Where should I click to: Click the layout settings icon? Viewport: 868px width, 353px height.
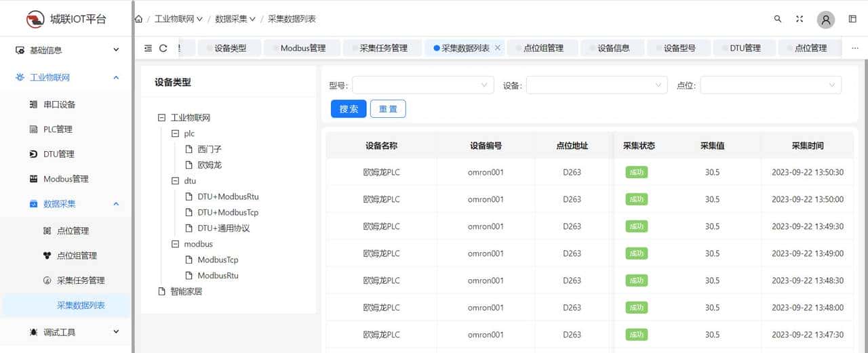[852, 19]
